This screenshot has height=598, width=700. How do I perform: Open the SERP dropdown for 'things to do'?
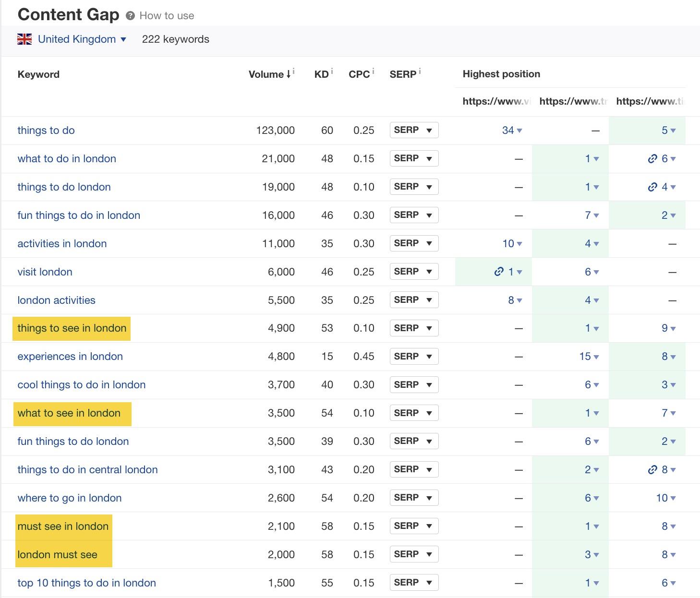pyautogui.click(x=413, y=130)
